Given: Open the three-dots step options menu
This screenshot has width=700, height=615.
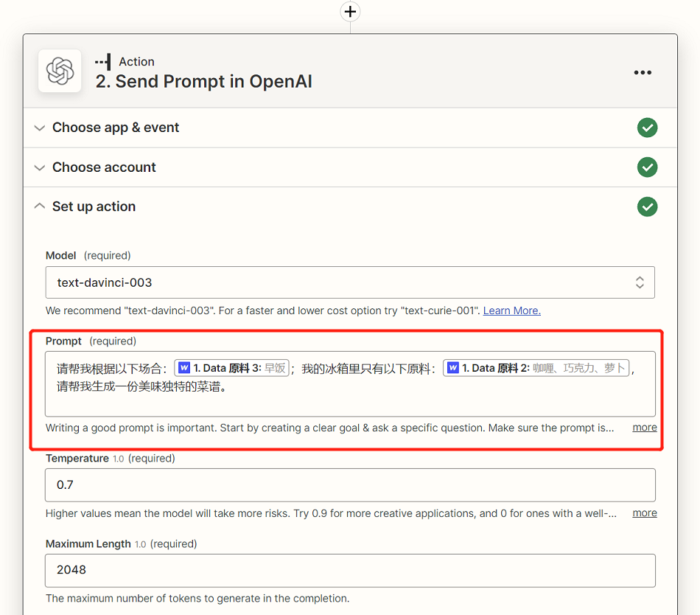Looking at the screenshot, I should (x=643, y=72).
